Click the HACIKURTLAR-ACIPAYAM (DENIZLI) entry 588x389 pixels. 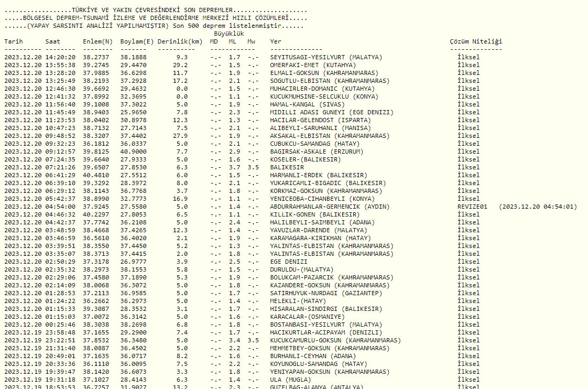(326, 332)
